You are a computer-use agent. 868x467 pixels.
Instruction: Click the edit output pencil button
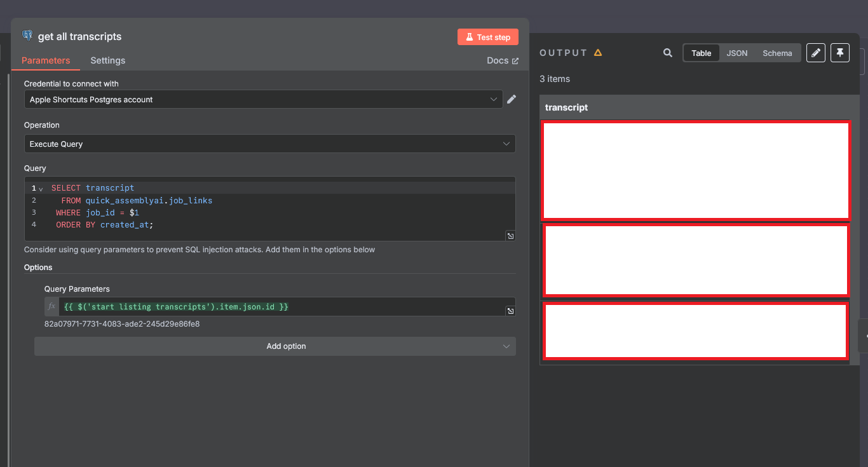point(816,53)
